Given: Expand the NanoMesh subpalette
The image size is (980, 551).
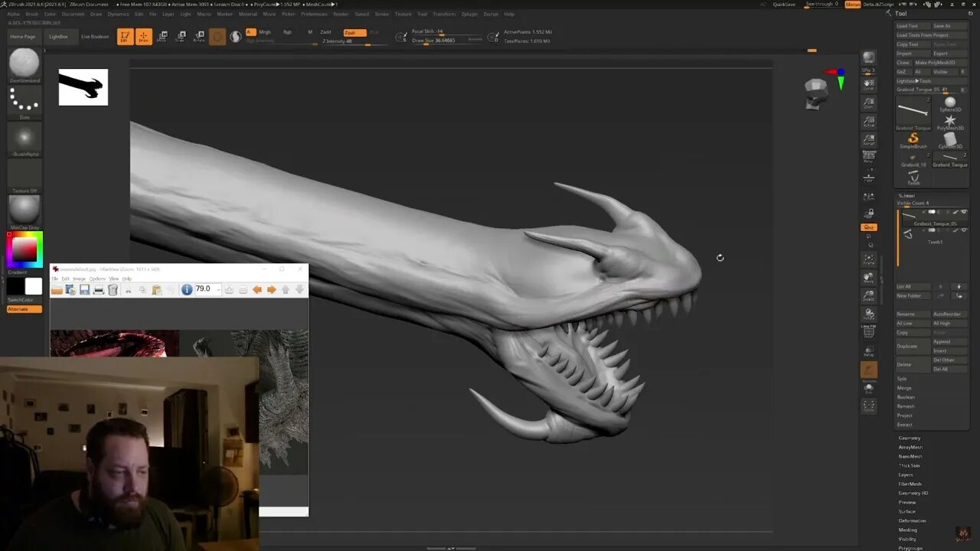Looking at the screenshot, I should coord(910,456).
